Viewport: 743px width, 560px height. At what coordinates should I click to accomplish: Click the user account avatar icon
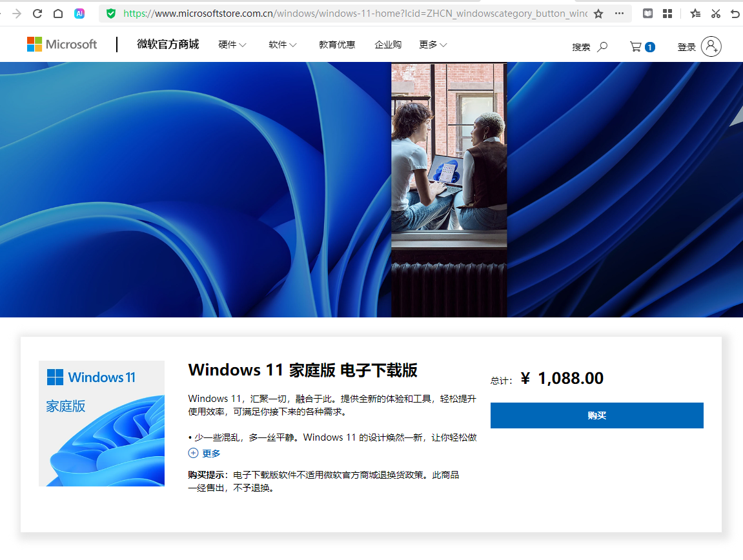point(711,46)
